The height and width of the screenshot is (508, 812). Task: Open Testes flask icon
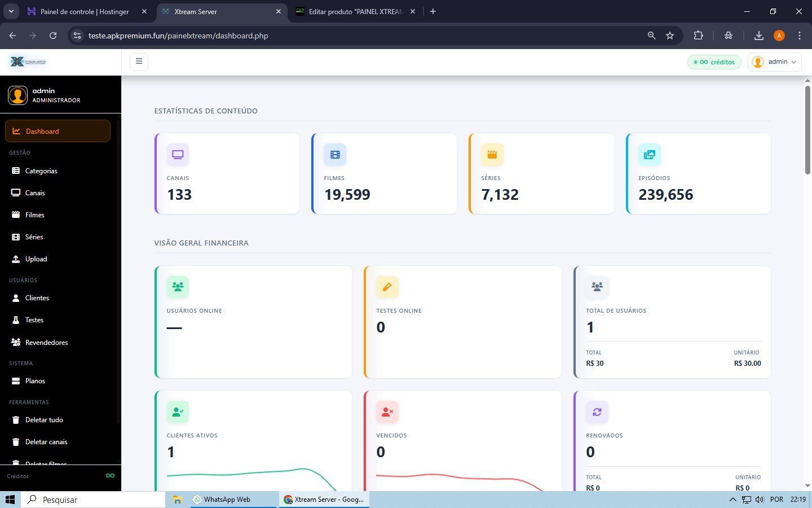16,320
